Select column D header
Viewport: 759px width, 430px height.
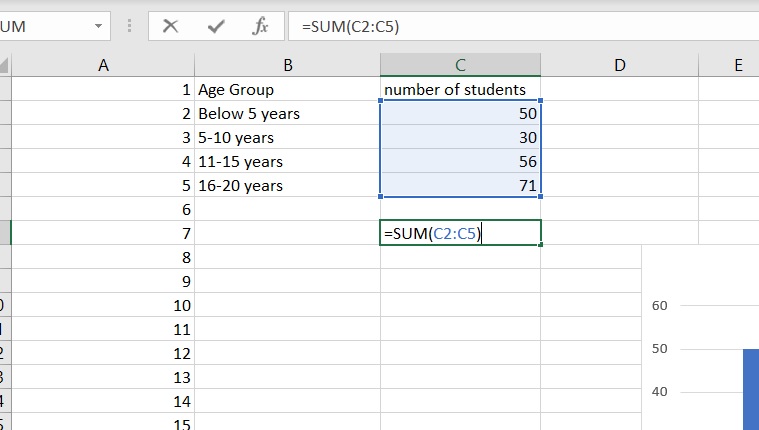(620, 65)
